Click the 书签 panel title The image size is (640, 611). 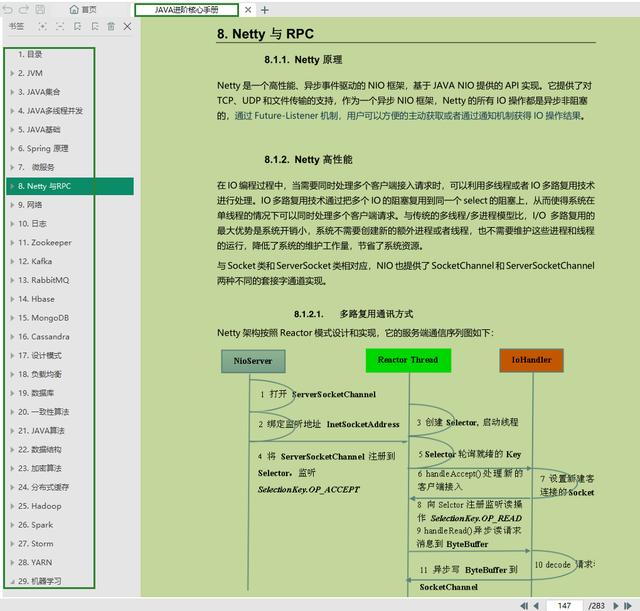point(17,27)
